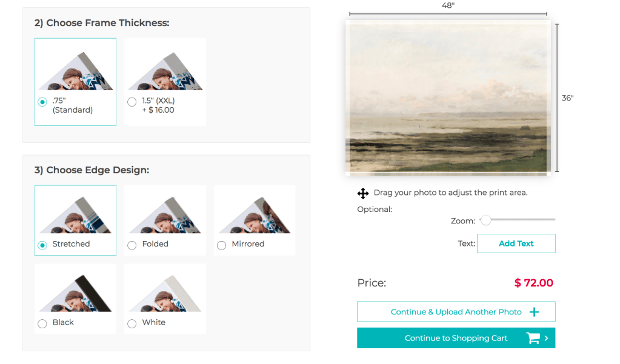Click the Folded edge preview image
This screenshot has height=364, width=620.
pyautogui.click(x=165, y=212)
